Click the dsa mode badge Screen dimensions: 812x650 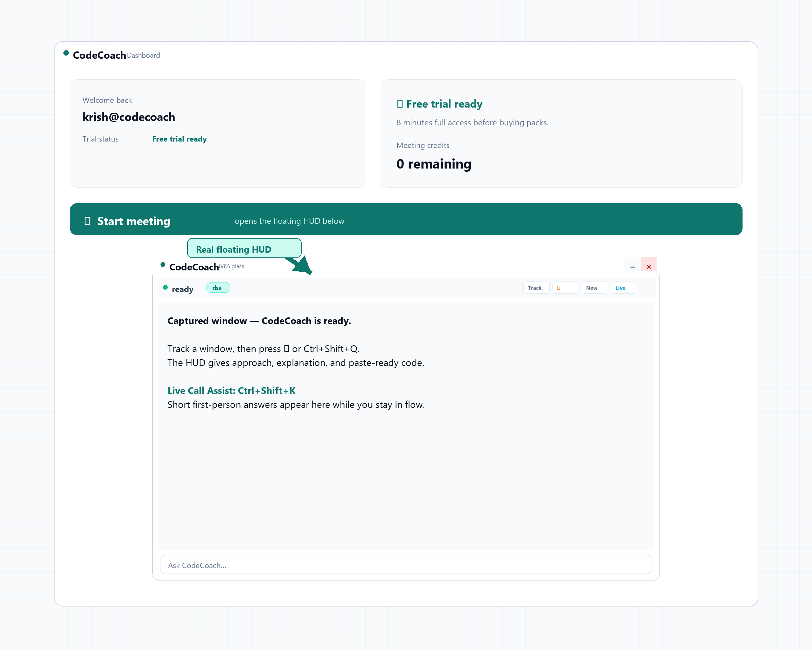click(x=218, y=288)
